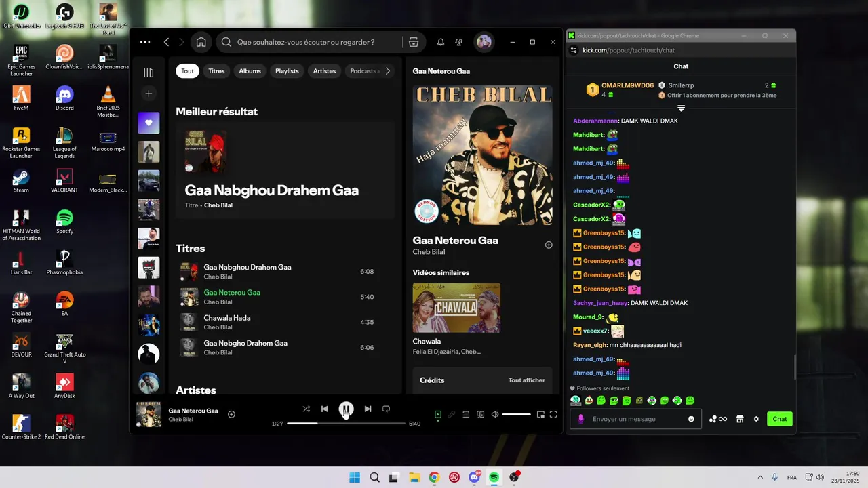
Task: Open the play queue
Action: (466, 414)
